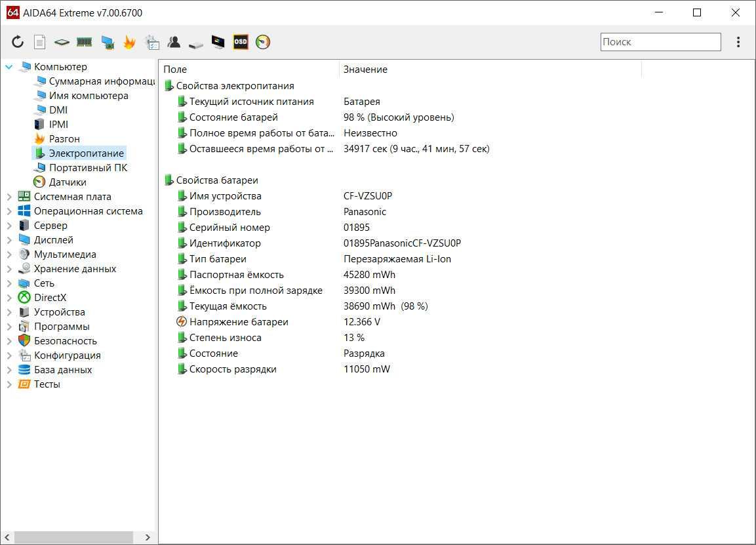Expand the DirectX tree node

point(9,298)
